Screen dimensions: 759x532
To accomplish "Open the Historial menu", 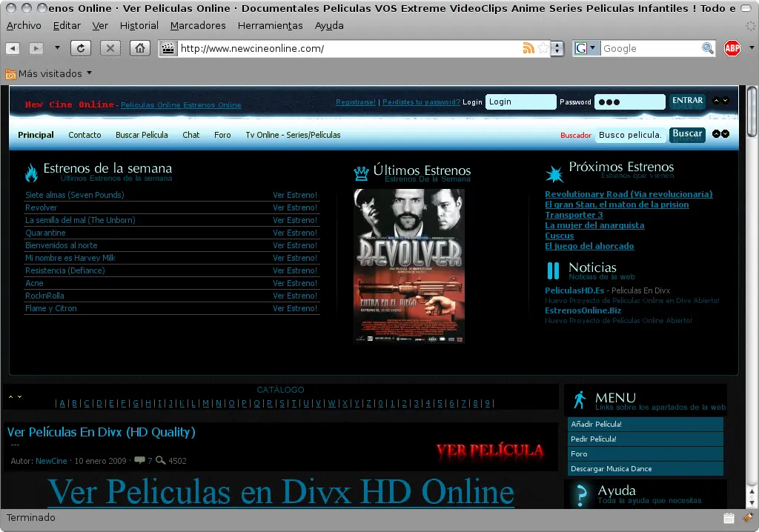I will tap(139, 26).
